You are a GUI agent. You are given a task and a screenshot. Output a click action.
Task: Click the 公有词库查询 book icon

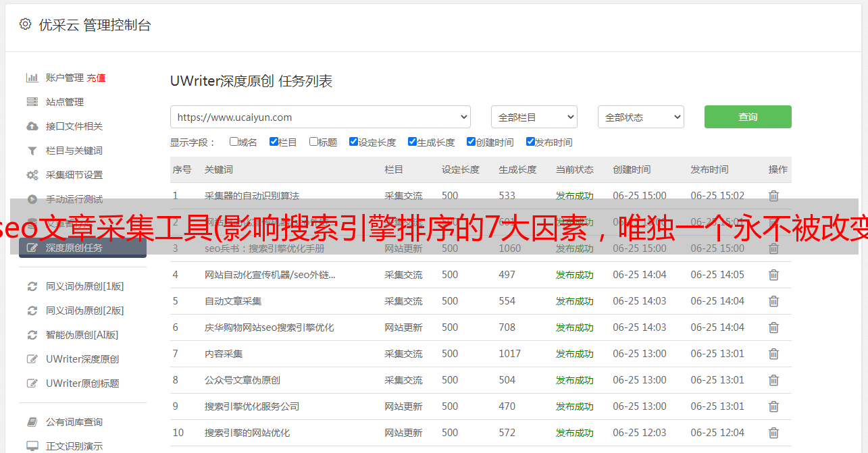point(32,422)
